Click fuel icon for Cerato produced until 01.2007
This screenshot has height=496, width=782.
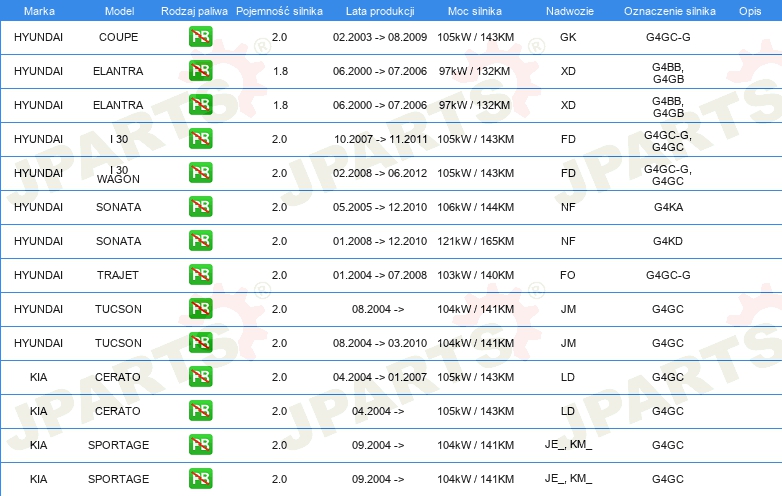(200, 377)
